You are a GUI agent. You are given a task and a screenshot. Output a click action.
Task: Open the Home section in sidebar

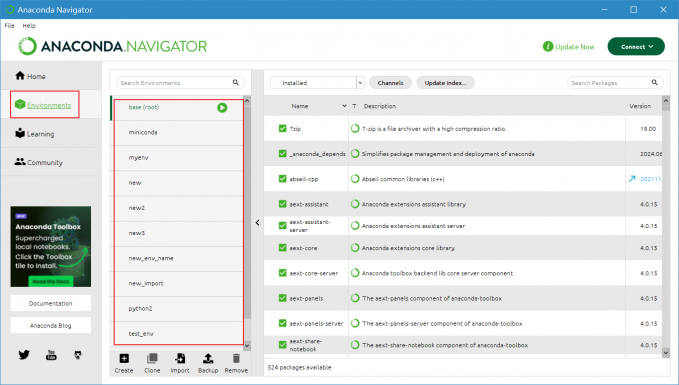coord(30,76)
